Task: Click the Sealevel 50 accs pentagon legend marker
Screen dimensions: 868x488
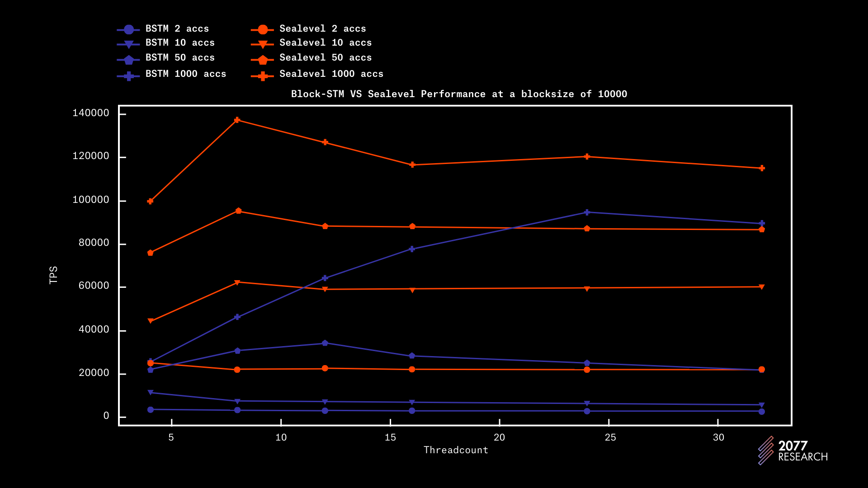Action: (263, 60)
